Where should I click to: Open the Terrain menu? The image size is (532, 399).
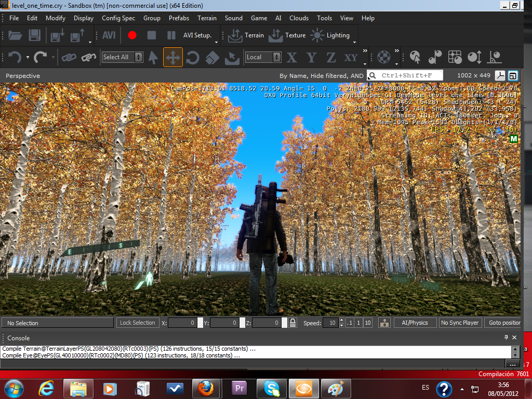pyautogui.click(x=207, y=18)
